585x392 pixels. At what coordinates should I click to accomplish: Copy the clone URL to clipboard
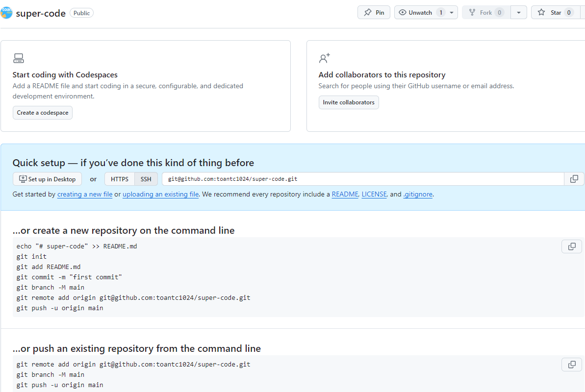click(x=574, y=179)
